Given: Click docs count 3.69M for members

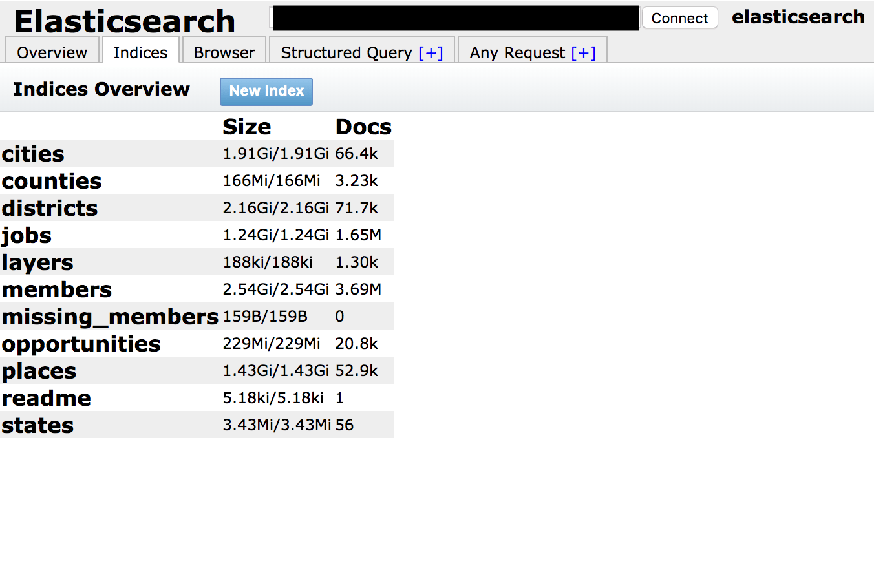Looking at the screenshot, I should click(359, 289).
